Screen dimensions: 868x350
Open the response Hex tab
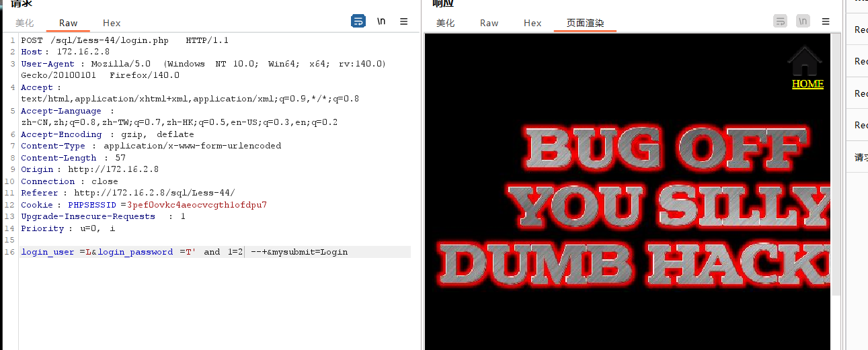tap(532, 23)
